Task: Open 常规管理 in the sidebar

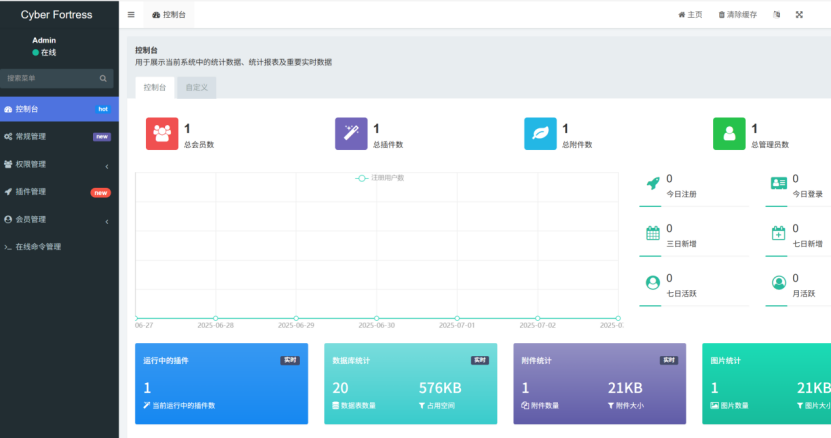Action: pos(59,136)
